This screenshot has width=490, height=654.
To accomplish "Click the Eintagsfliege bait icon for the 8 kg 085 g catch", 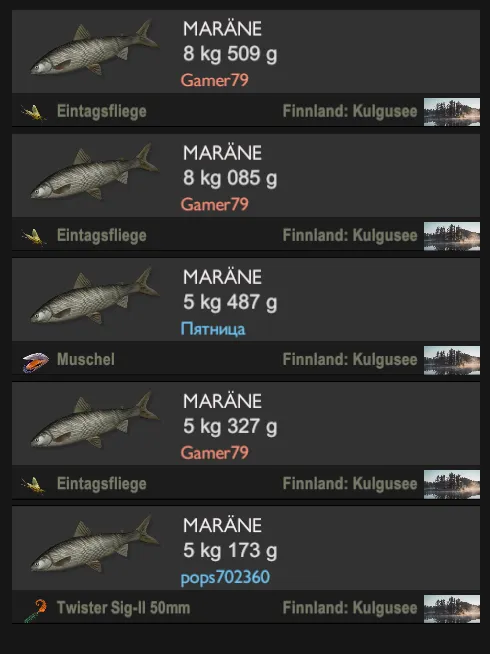I will (33, 236).
